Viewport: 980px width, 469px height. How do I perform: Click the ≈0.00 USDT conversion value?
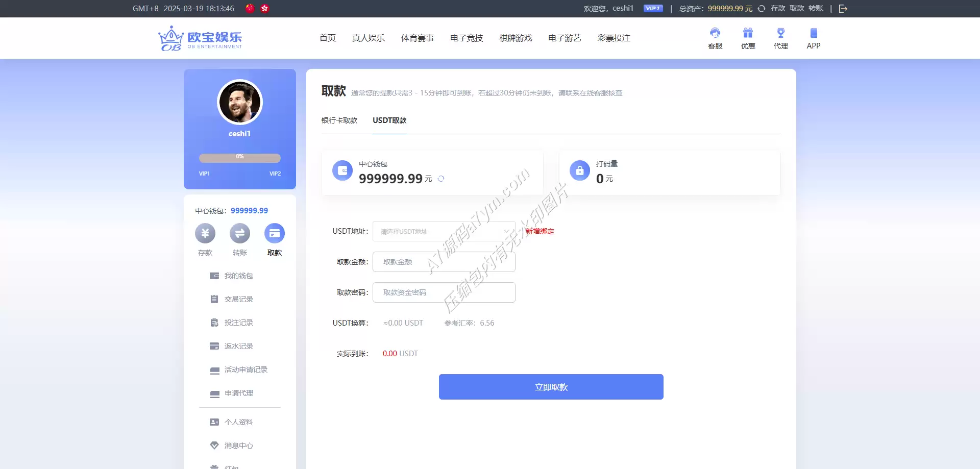tap(403, 323)
